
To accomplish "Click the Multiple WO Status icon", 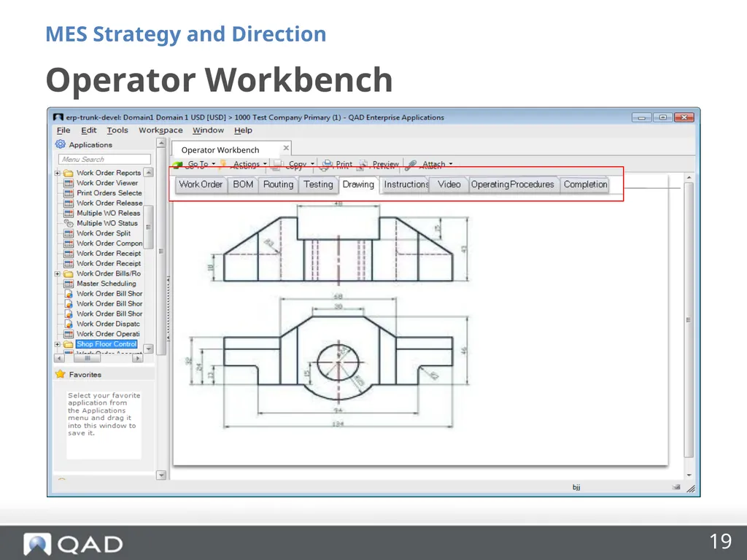I will pos(69,223).
